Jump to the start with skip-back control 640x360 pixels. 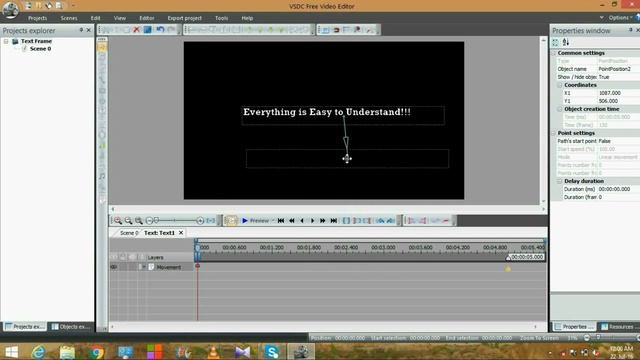click(281, 220)
